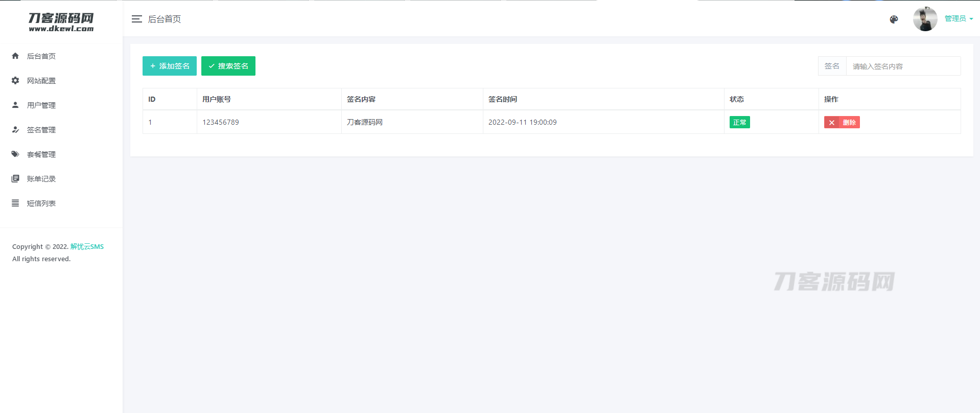This screenshot has height=413, width=980.
Task: Click the 解忧云SMS footer link
Action: 87,246
